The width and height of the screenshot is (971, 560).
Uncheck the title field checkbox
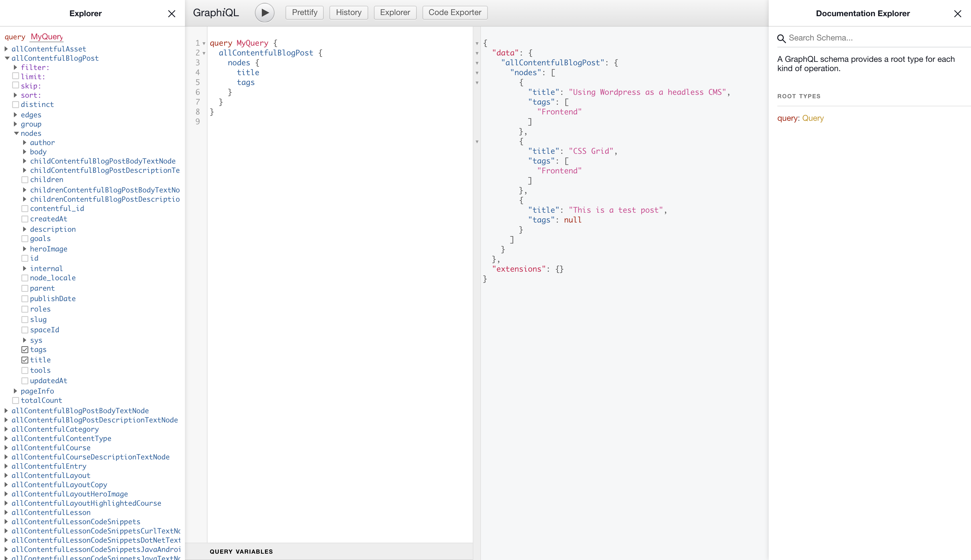tap(25, 360)
